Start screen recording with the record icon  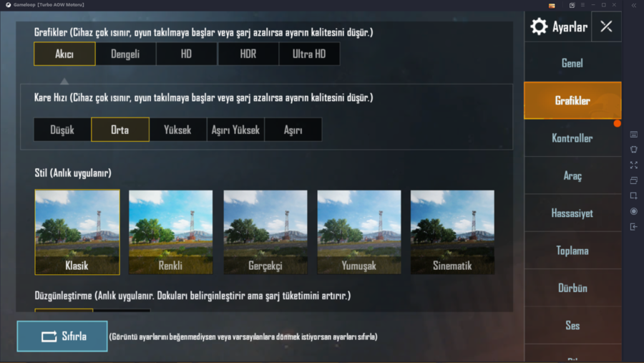[634, 211]
